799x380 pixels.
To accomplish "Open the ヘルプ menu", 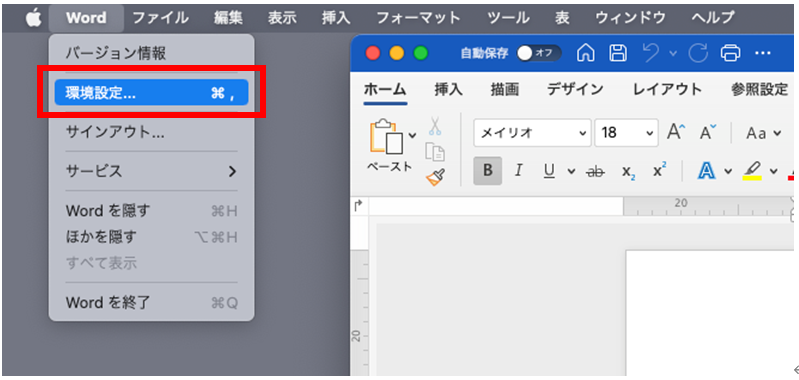I will (713, 18).
